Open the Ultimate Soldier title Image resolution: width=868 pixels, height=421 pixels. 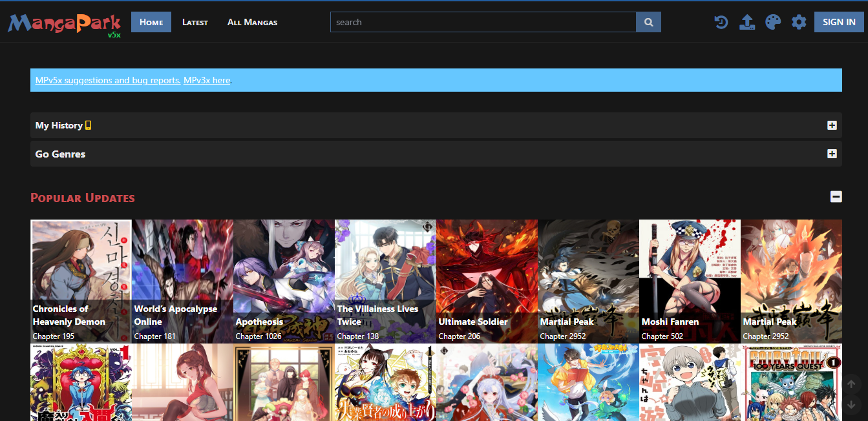pos(473,322)
